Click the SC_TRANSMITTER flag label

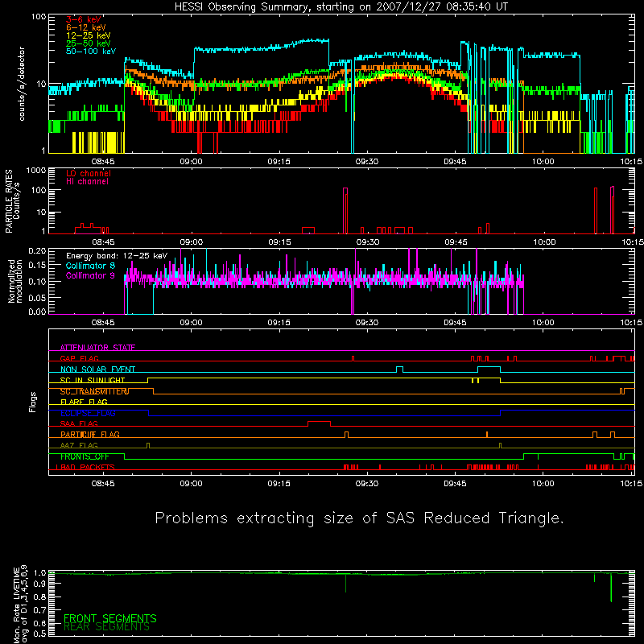[x=94, y=391]
